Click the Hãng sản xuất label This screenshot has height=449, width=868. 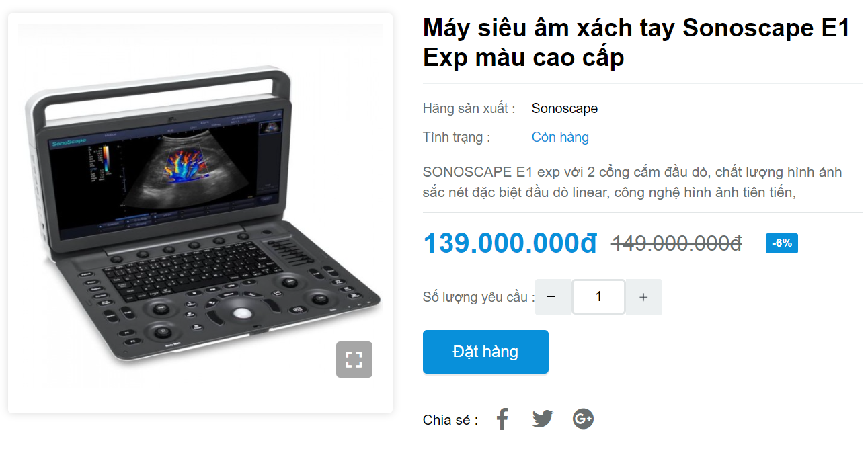469,108
